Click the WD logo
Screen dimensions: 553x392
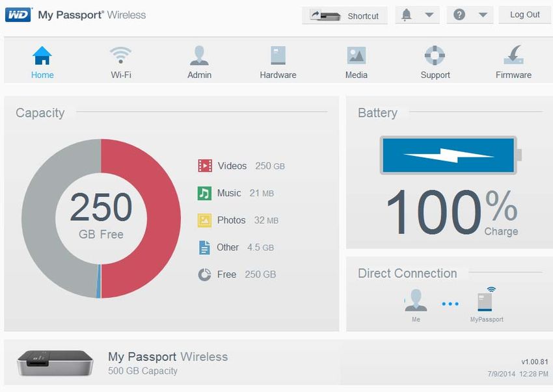coord(18,15)
